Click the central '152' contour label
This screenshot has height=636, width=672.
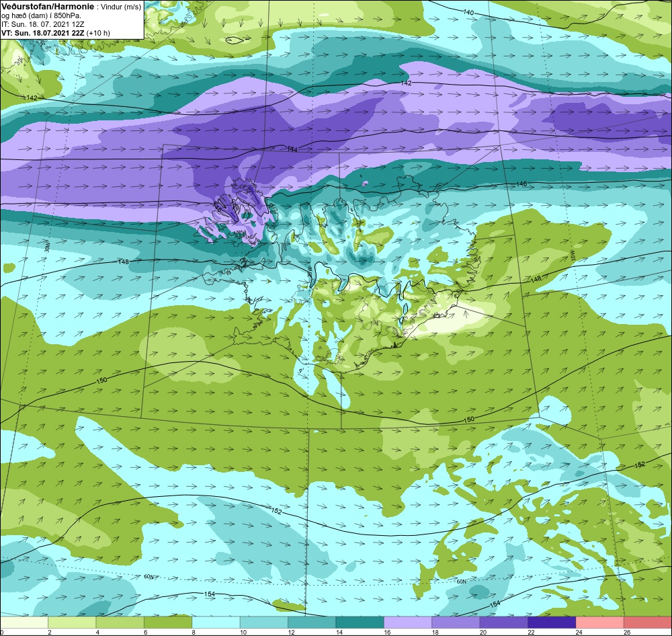pos(277,511)
